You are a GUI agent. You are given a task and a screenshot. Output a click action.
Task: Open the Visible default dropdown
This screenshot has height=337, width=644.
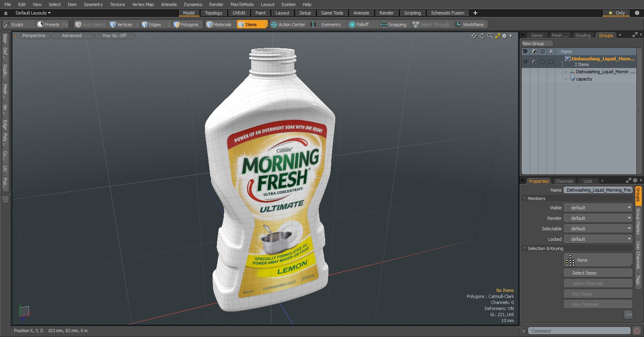[x=601, y=208]
